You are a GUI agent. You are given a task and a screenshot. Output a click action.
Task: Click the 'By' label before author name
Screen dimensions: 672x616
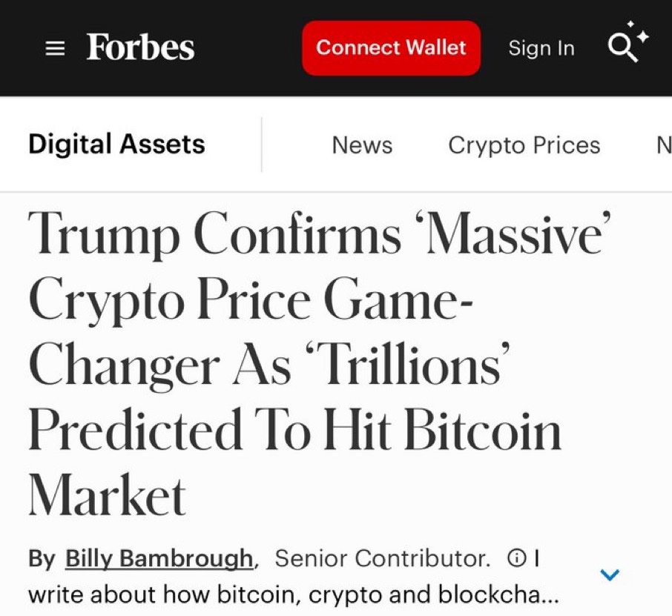click(42, 558)
